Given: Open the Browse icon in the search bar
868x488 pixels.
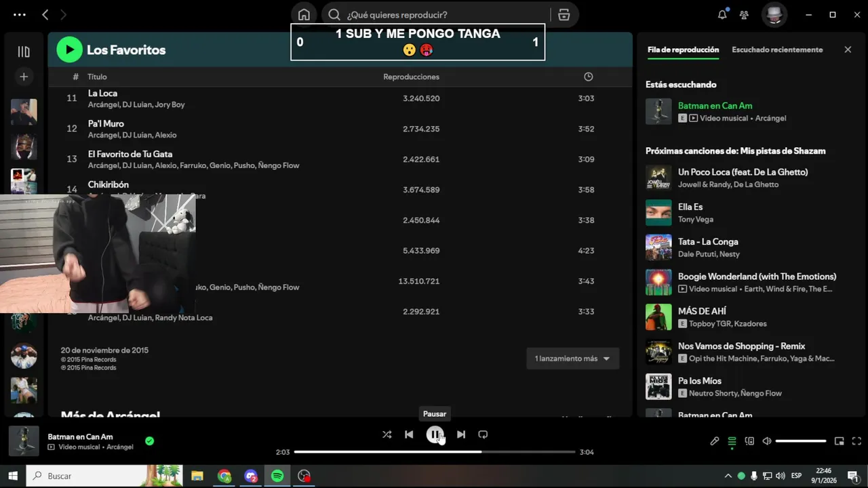Looking at the screenshot, I should point(564,15).
